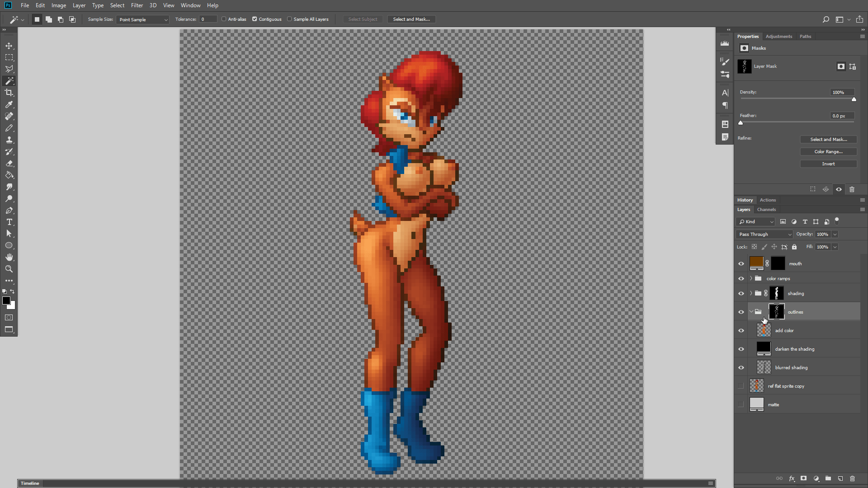Switch to the Channels tab
This screenshot has width=868, height=488.
pos(766,210)
